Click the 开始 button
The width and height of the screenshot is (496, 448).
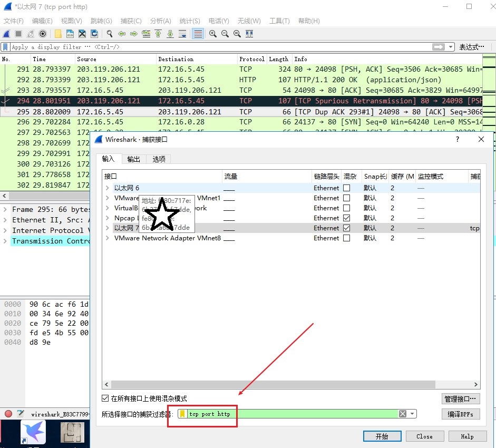coord(382,436)
